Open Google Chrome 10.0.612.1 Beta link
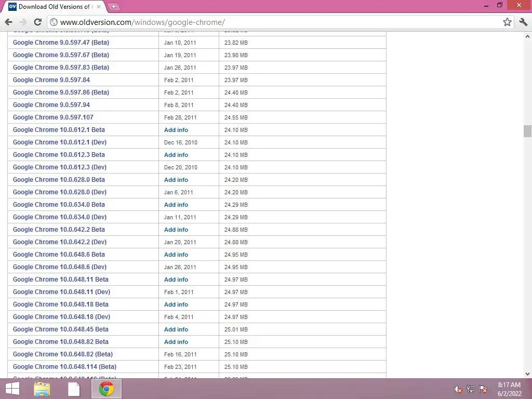 click(x=59, y=130)
